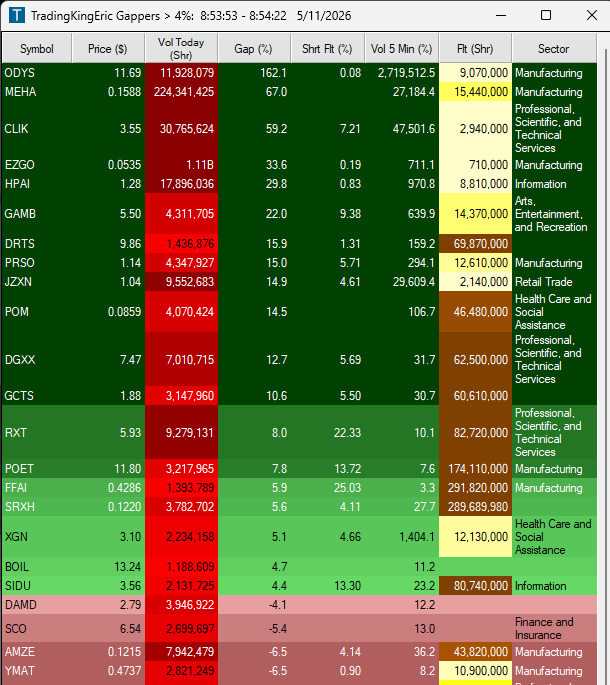Select the EZGO symbol

20,165
